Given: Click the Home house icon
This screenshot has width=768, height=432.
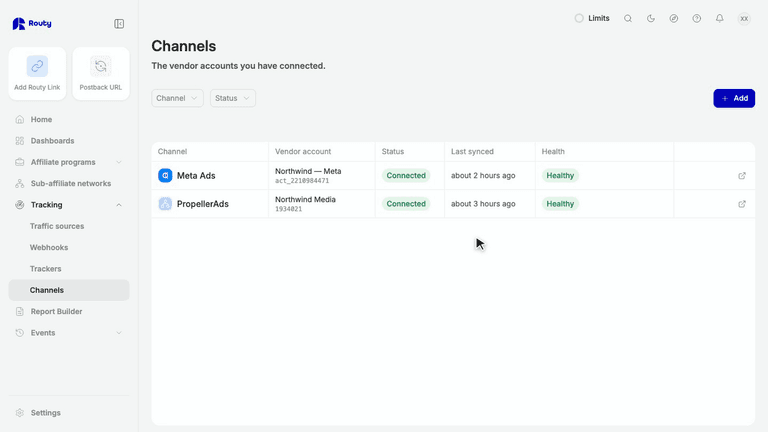Looking at the screenshot, I should coord(20,120).
